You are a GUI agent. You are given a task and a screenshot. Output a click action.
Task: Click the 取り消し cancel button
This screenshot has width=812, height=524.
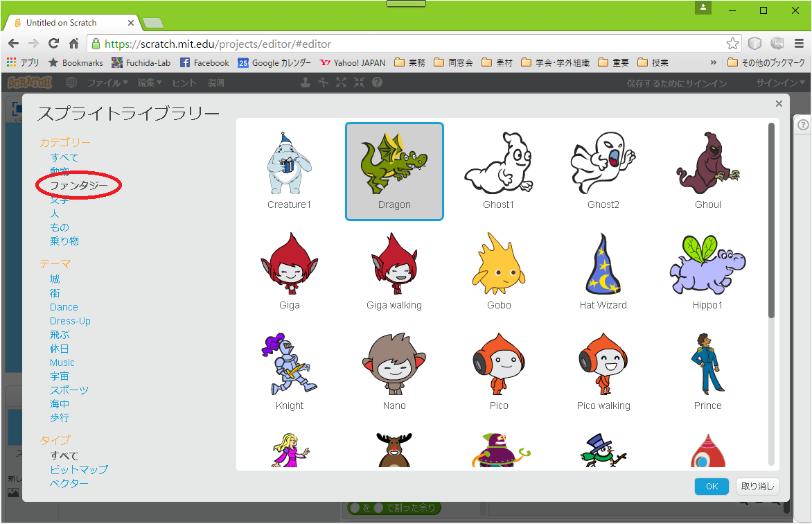click(759, 487)
